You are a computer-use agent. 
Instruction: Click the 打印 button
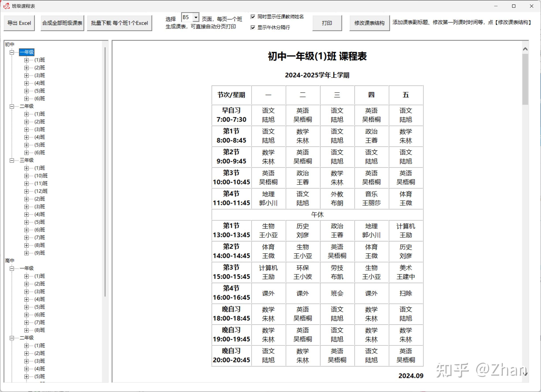[327, 23]
